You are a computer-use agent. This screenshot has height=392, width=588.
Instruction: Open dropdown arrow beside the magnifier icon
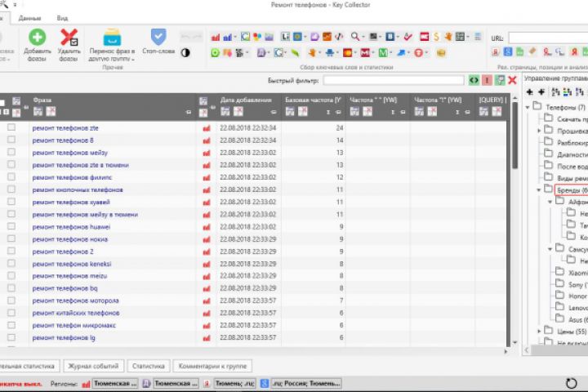pyautogui.click(x=363, y=37)
